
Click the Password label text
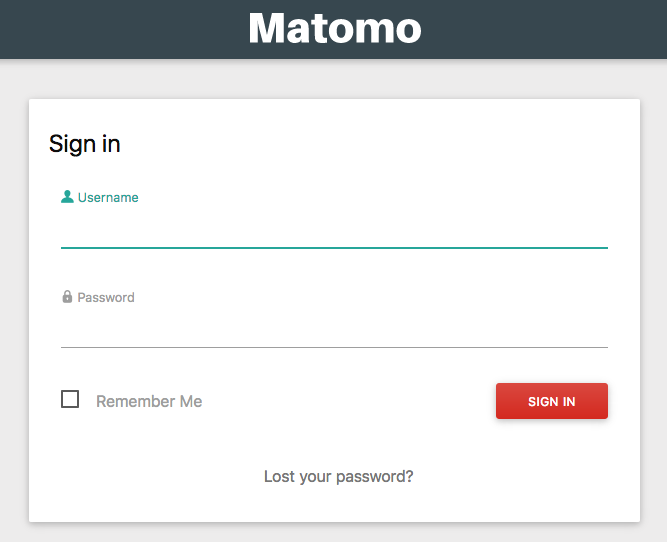click(x=106, y=297)
